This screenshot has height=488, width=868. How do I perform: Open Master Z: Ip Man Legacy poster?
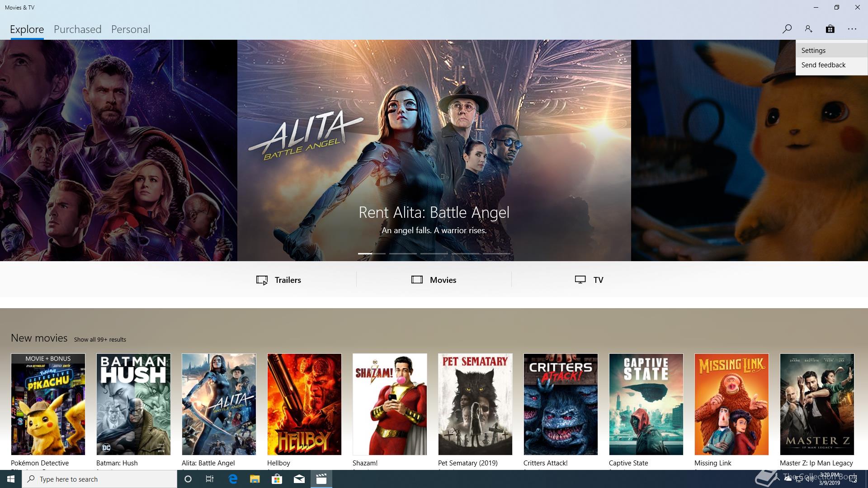(817, 404)
